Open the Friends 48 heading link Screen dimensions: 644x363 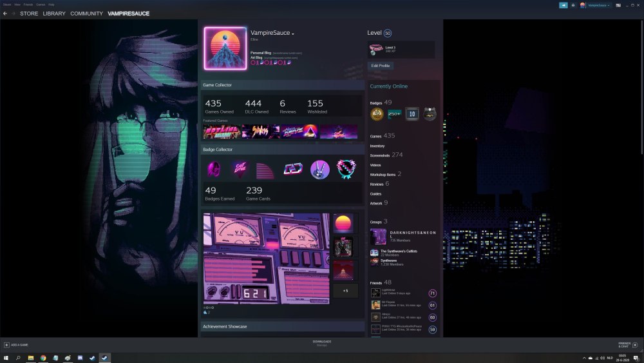[381, 282]
